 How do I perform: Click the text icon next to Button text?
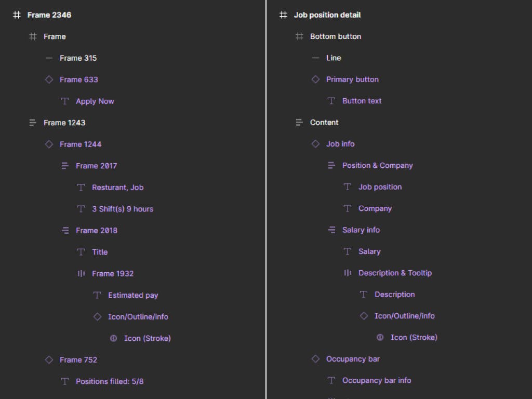click(331, 101)
